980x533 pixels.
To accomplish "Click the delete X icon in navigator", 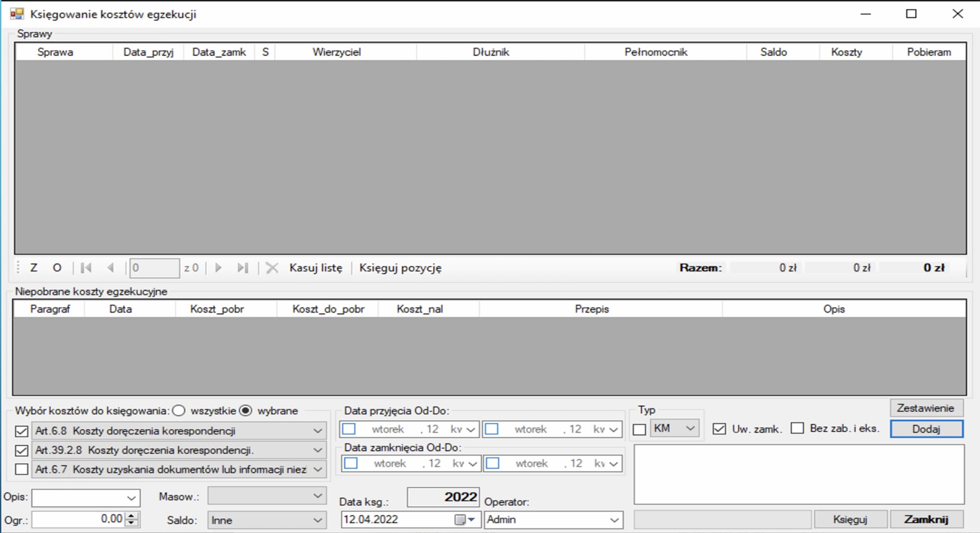I will click(272, 268).
